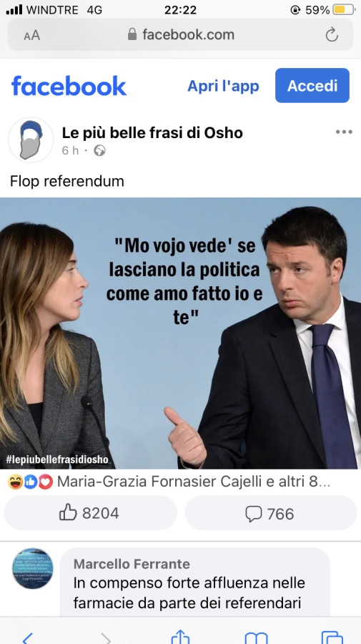Click the laughing reaction emoji icon
The image size is (361, 644).
[x=15, y=482]
